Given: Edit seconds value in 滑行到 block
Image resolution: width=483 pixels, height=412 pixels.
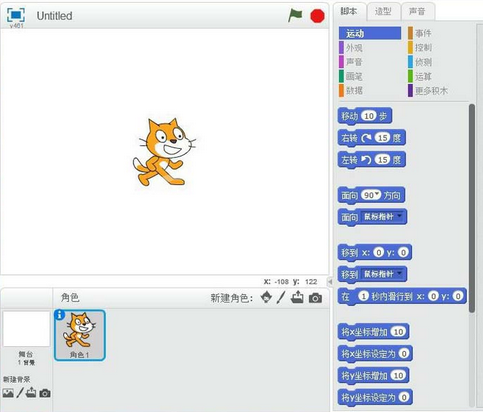Looking at the screenshot, I should (363, 296).
